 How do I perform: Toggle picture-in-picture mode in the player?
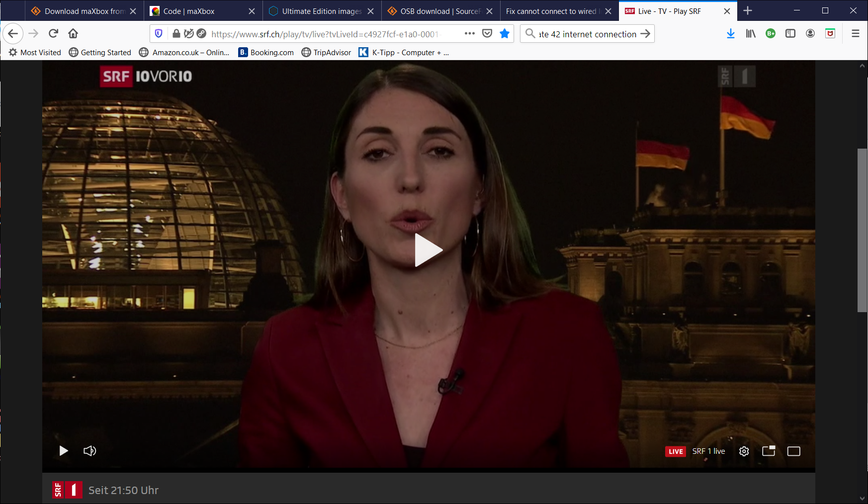[769, 451]
